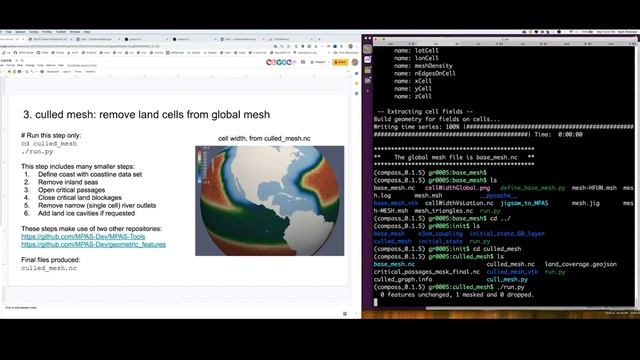This screenshot has width=640, height=360.
Task: Open the MPAS-Dev/geometric_features GitHub link
Action: [93, 244]
